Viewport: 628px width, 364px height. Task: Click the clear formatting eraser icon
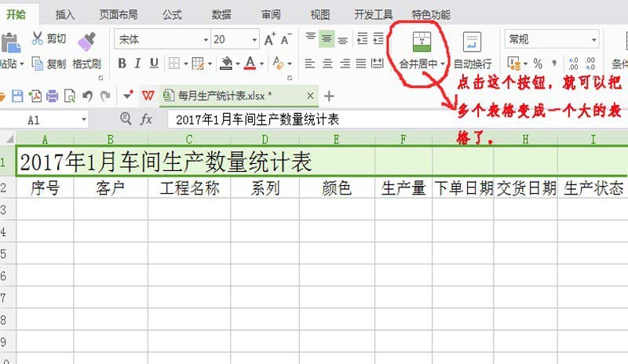coord(278,64)
